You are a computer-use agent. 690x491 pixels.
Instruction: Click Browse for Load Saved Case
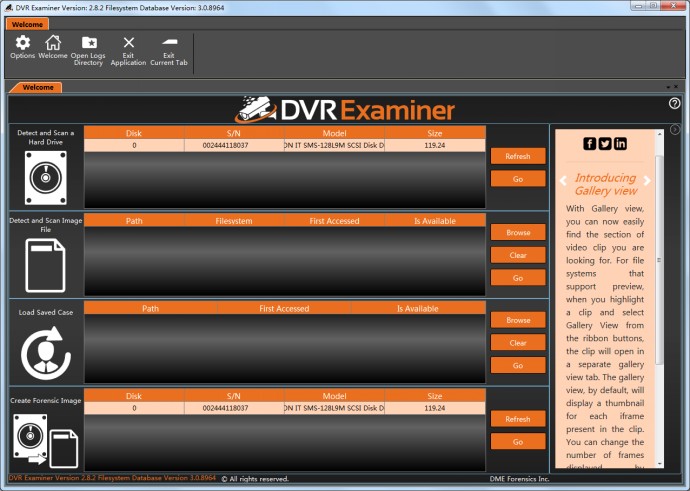518,320
